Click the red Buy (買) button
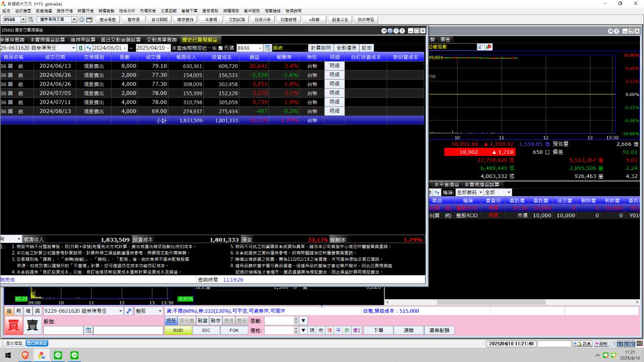The width and height of the screenshot is (644, 362). pyautogui.click(x=14, y=326)
